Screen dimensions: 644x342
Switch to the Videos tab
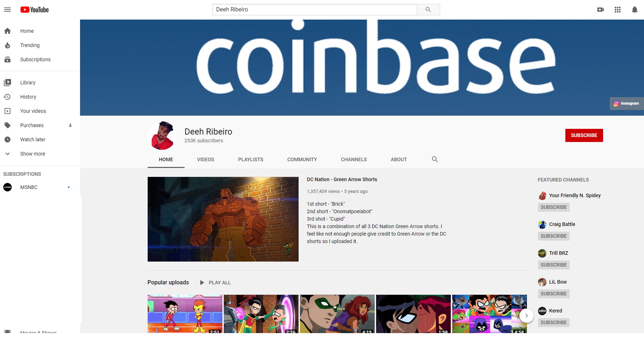click(x=206, y=159)
